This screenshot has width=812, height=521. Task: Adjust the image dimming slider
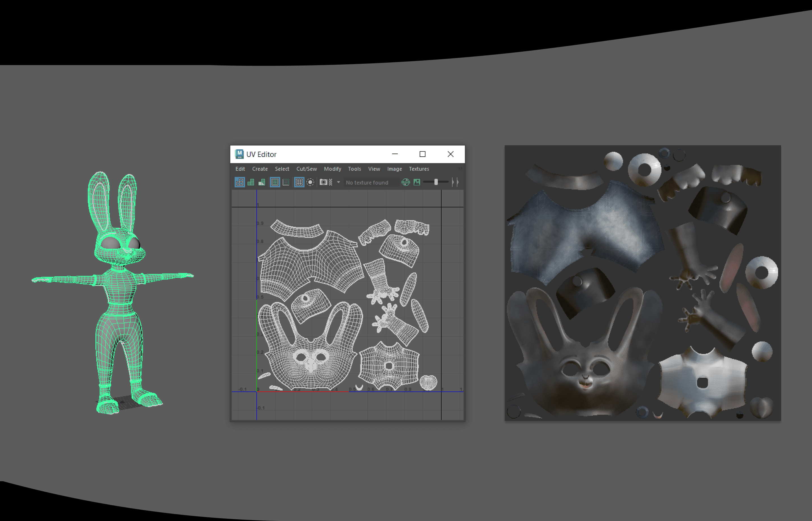(x=436, y=182)
